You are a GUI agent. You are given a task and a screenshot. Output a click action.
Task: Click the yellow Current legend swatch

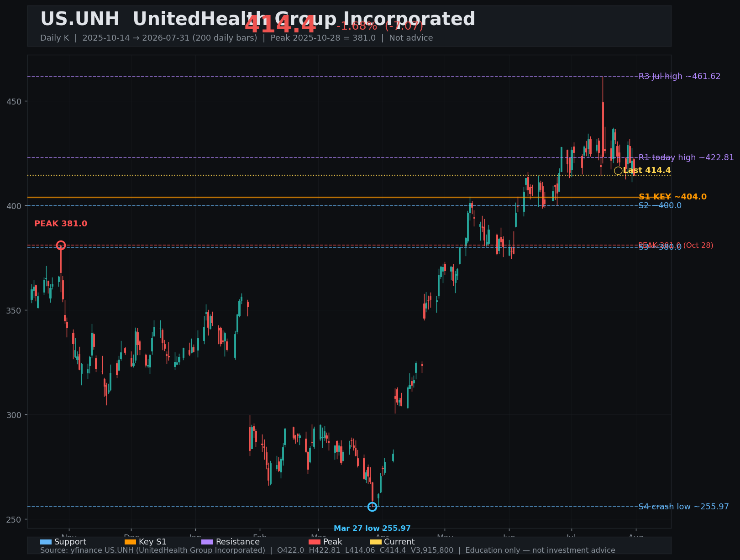pos(375,542)
